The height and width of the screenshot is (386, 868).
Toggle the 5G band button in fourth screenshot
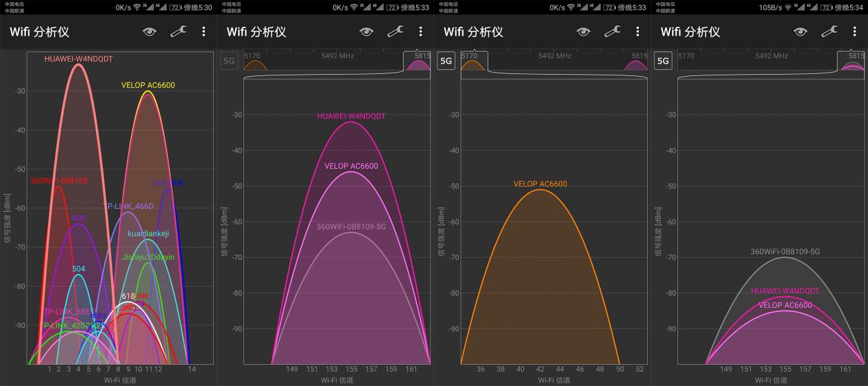click(x=663, y=60)
